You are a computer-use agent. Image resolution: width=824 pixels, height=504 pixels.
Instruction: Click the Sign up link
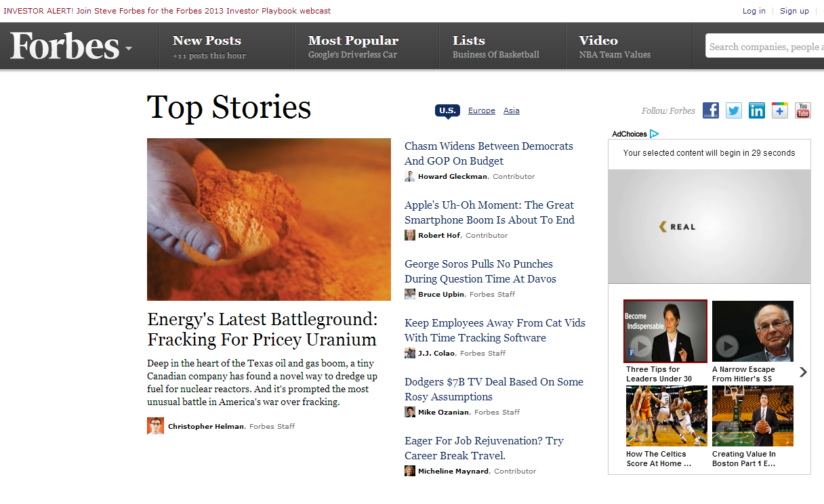pos(794,11)
